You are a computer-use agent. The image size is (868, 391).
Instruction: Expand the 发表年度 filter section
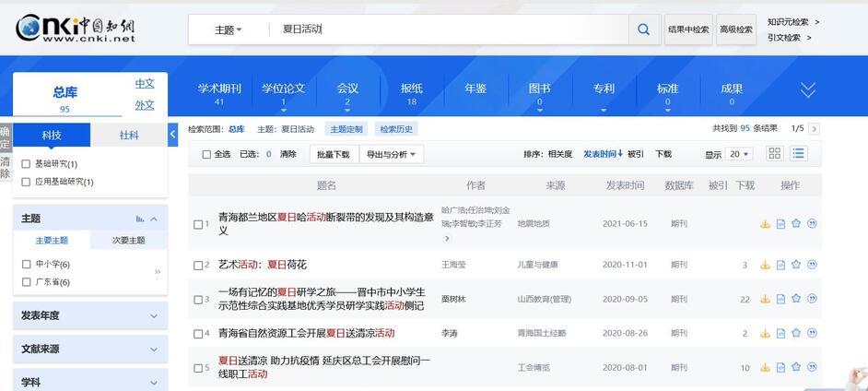pyautogui.click(x=90, y=315)
